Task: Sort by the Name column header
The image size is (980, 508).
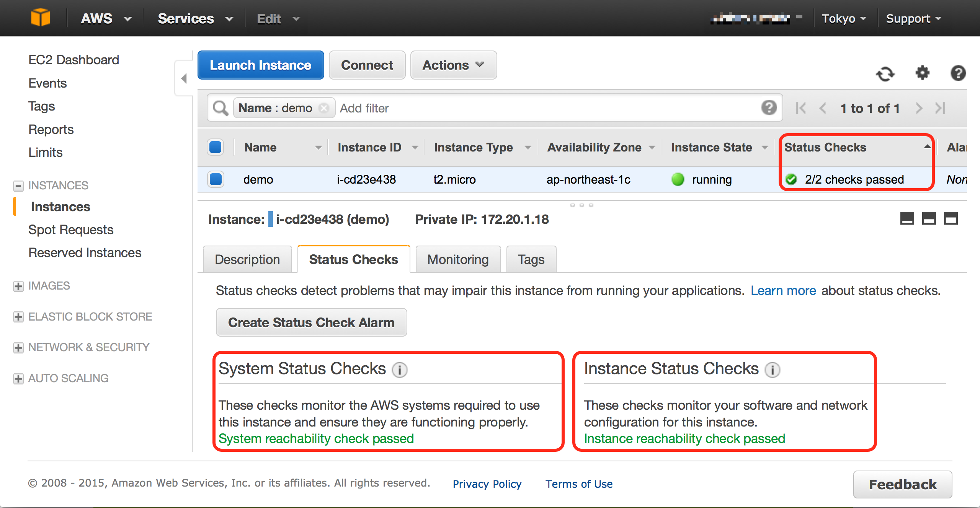Action: [281, 147]
